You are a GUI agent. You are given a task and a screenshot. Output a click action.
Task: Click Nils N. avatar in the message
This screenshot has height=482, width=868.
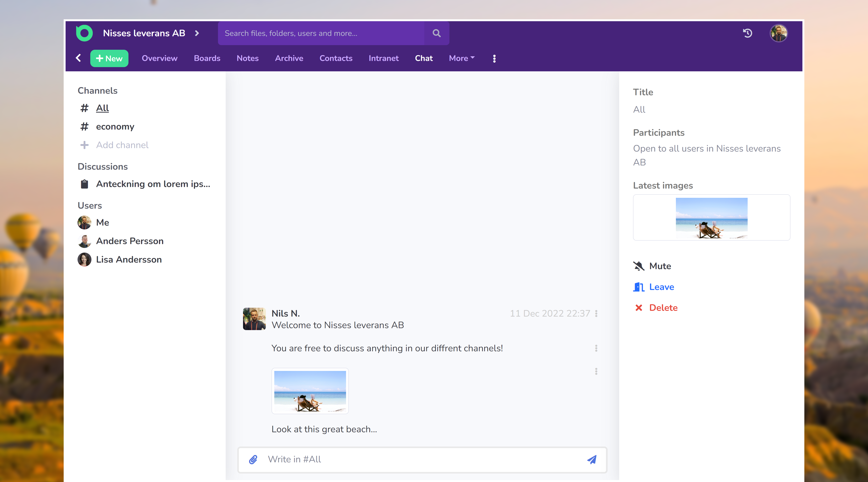click(x=254, y=319)
